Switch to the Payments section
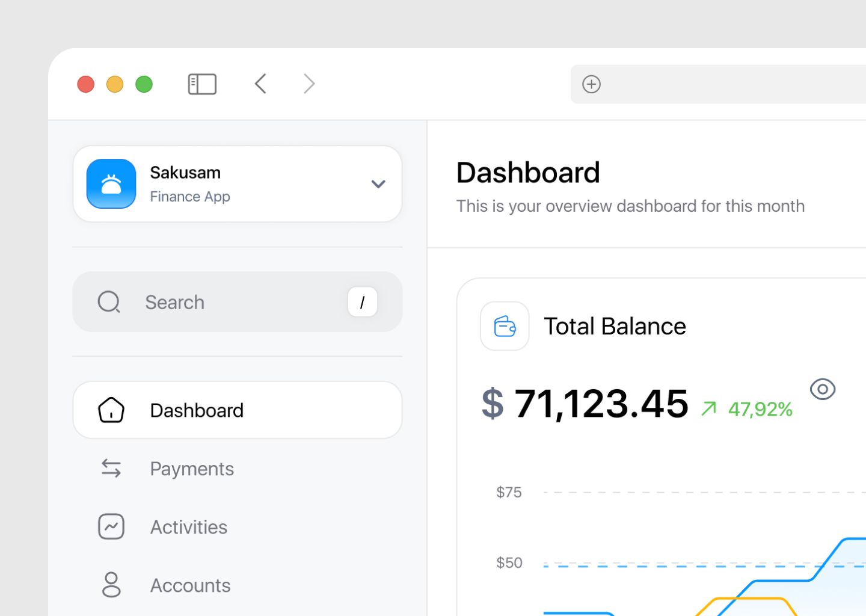 coord(192,469)
